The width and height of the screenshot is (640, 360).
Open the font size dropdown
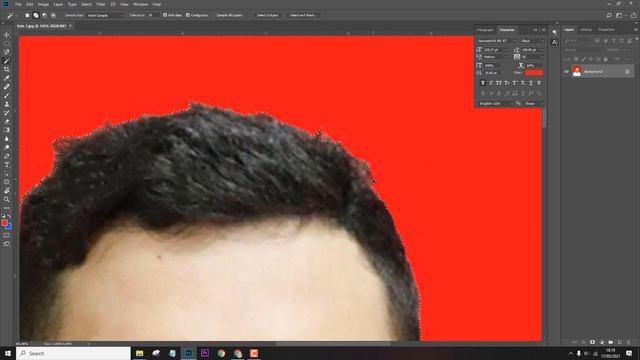click(496, 50)
